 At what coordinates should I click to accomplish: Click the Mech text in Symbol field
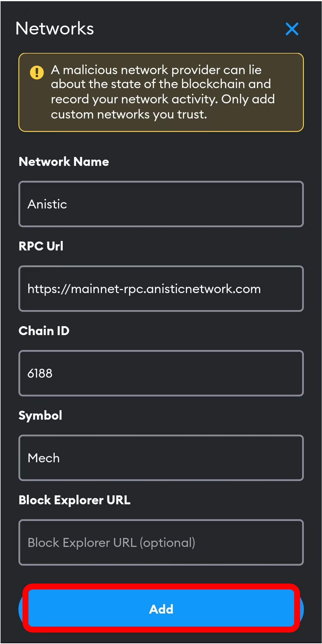(44, 458)
